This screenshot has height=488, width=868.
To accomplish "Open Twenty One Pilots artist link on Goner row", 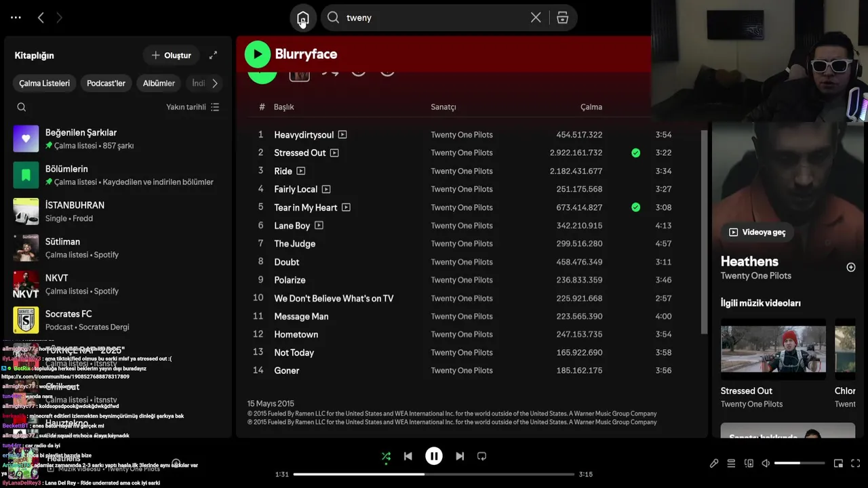I will (x=462, y=371).
